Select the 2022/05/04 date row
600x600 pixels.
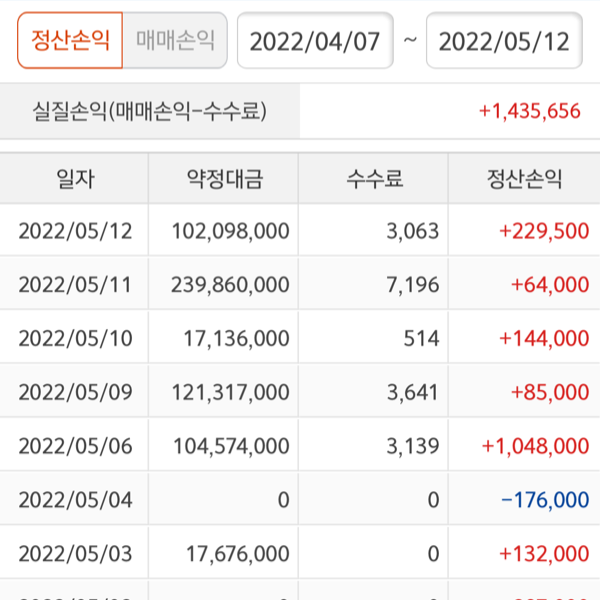tap(75, 500)
